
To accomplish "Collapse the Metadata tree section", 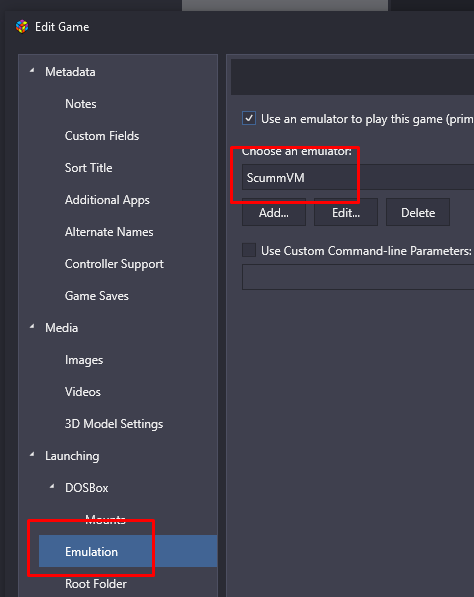I will tap(32, 71).
